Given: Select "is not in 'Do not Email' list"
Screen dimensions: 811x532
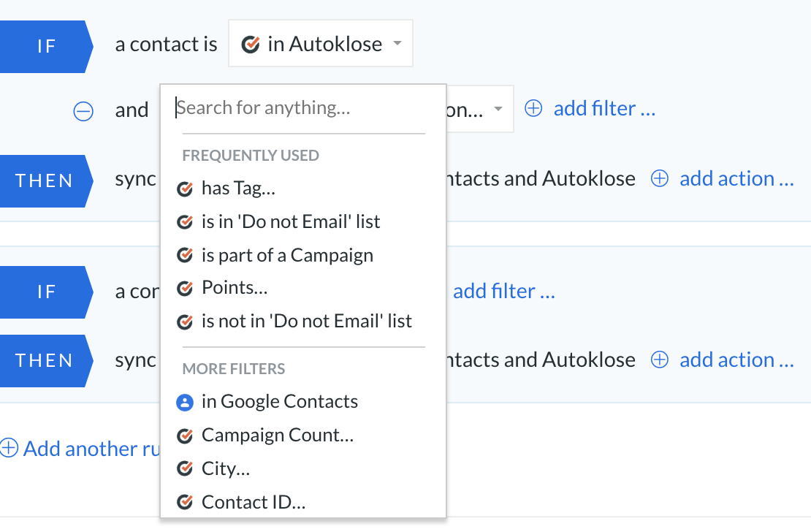Looking at the screenshot, I should pos(307,322).
